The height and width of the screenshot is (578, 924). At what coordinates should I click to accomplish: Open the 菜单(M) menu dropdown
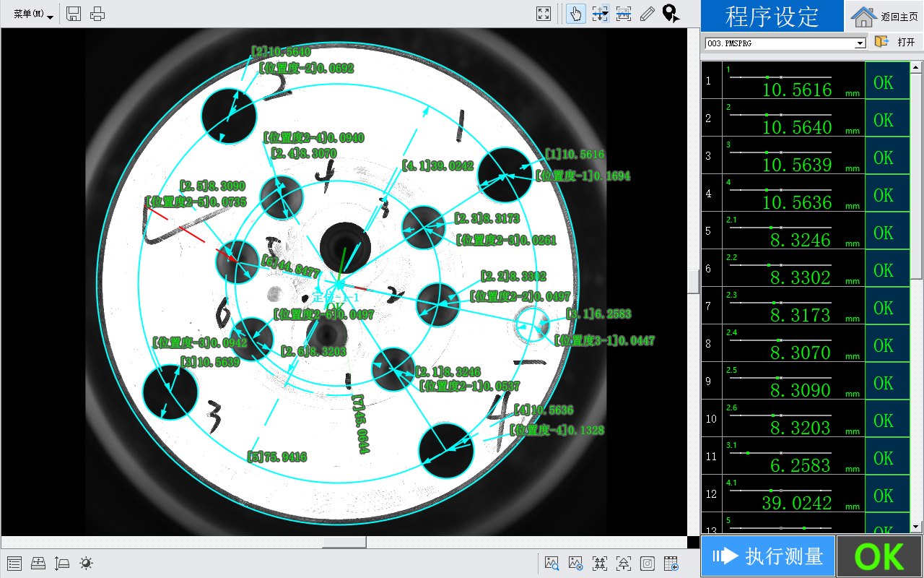[33, 14]
